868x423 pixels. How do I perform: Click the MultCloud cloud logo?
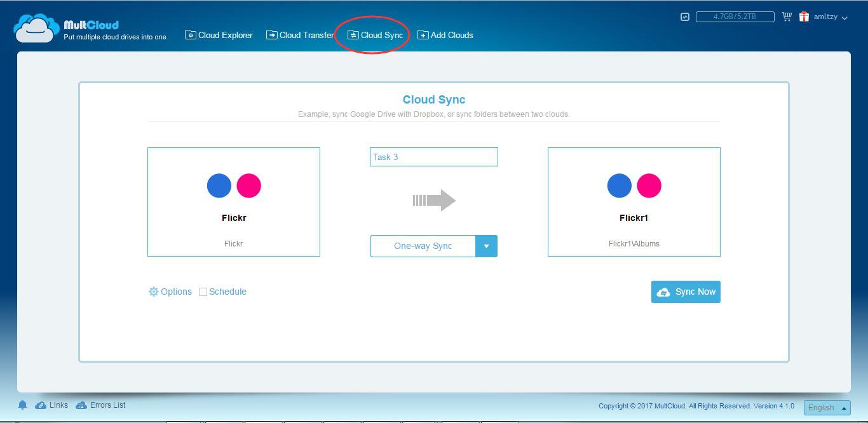click(37, 28)
